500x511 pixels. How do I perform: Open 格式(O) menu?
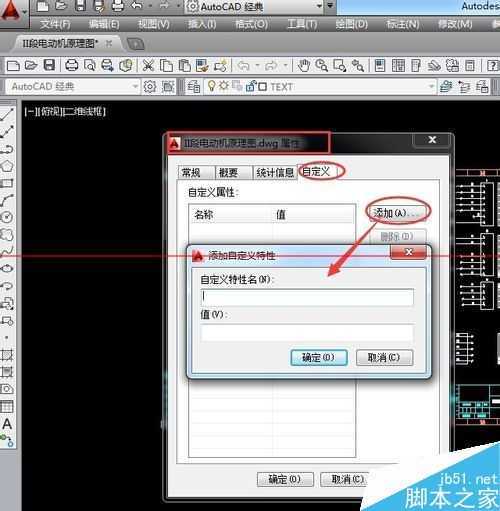252,24
